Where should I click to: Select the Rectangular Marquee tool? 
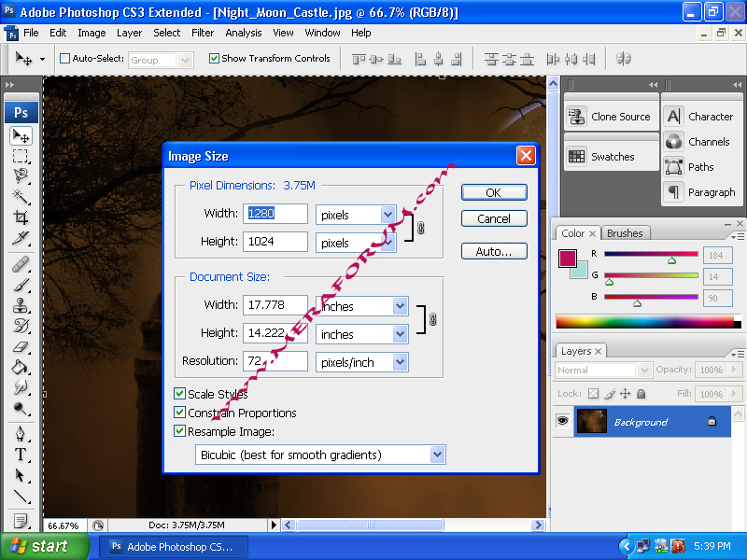pyautogui.click(x=21, y=156)
